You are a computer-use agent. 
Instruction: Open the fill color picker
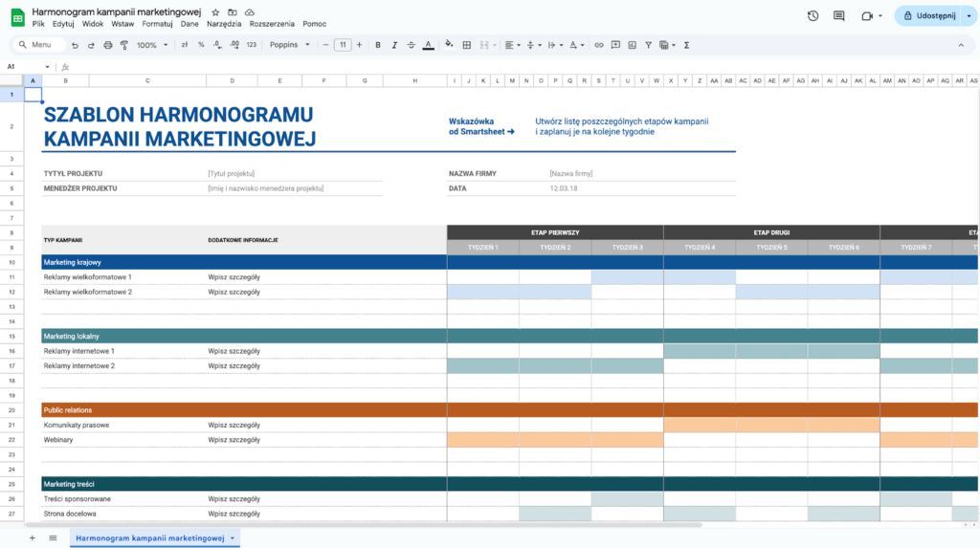click(447, 45)
